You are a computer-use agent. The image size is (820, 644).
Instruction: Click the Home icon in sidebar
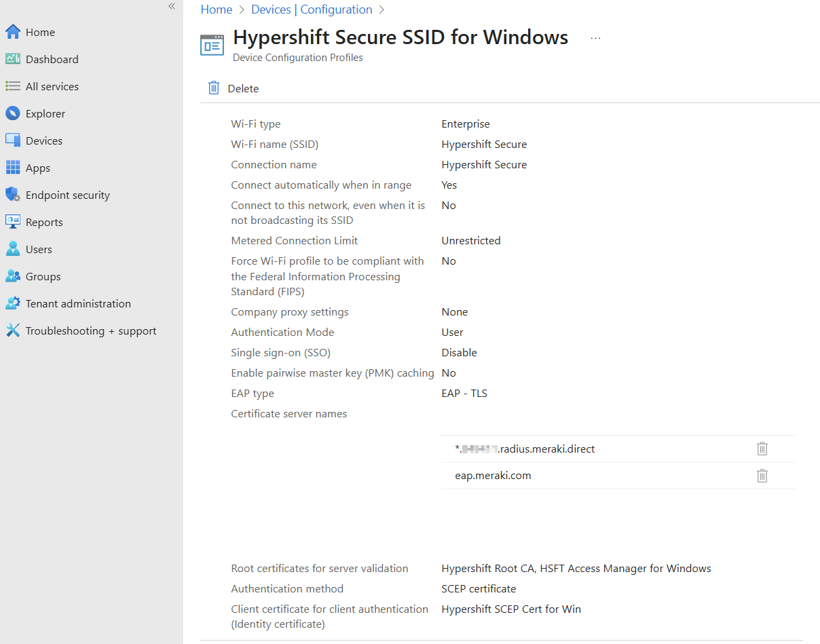[13, 32]
